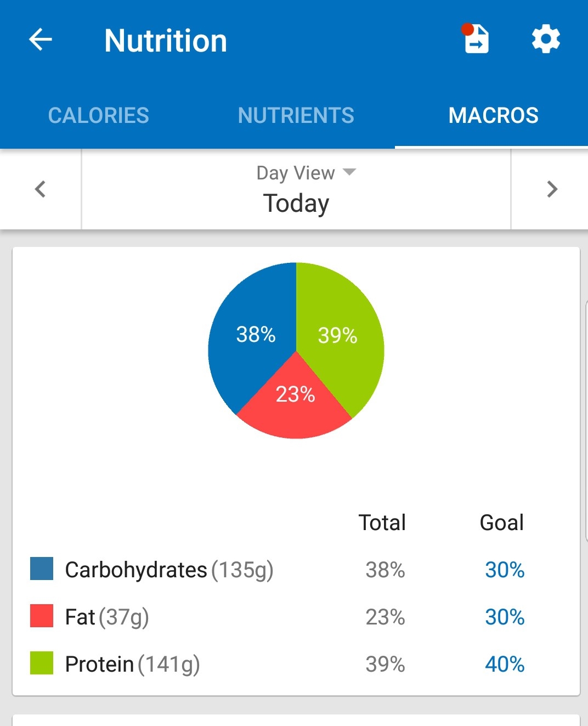Go to next day with right chevron
This screenshot has width=588, height=726.
[552, 189]
